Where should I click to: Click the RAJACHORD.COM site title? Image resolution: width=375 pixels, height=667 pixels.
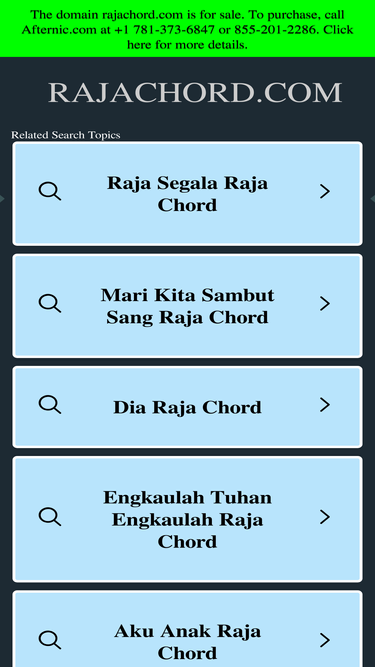[x=195, y=92]
